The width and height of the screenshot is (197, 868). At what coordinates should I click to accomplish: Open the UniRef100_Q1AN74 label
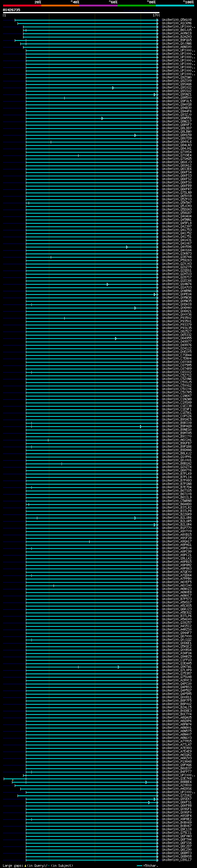click(x=177, y=284)
